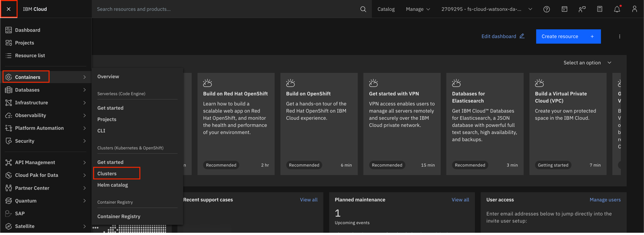Image resolution: width=644 pixels, height=235 pixels.
Task: Open the account switcher dropdown
Action: (x=486, y=9)
